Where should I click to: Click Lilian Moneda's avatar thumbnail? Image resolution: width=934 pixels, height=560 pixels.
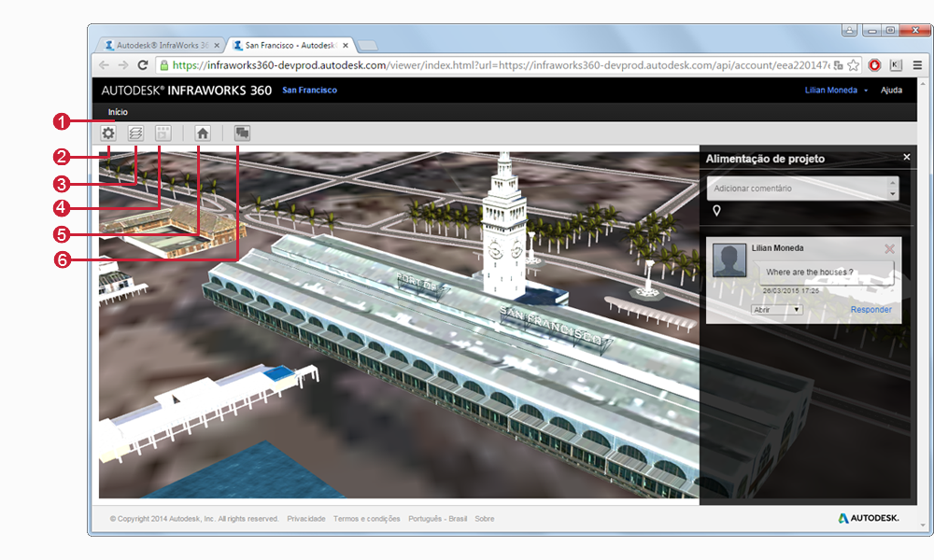coord(729,260)
